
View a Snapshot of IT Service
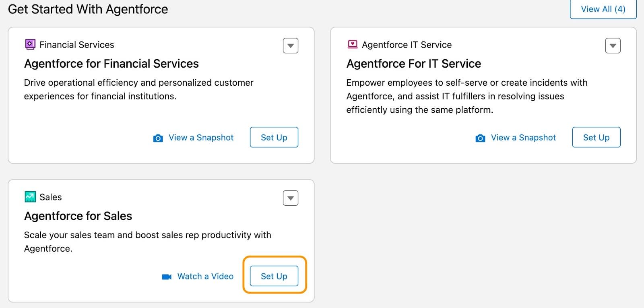pos(523,138)
